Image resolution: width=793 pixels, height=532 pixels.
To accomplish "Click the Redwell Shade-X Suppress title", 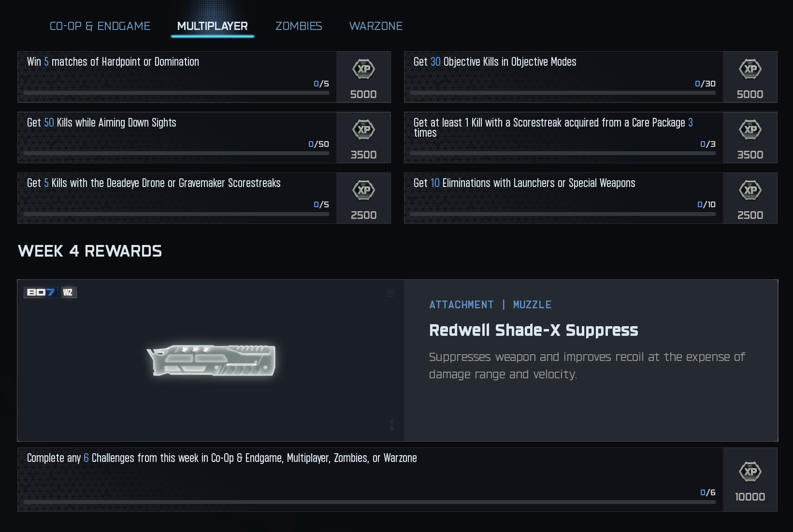I will (533, 330).
